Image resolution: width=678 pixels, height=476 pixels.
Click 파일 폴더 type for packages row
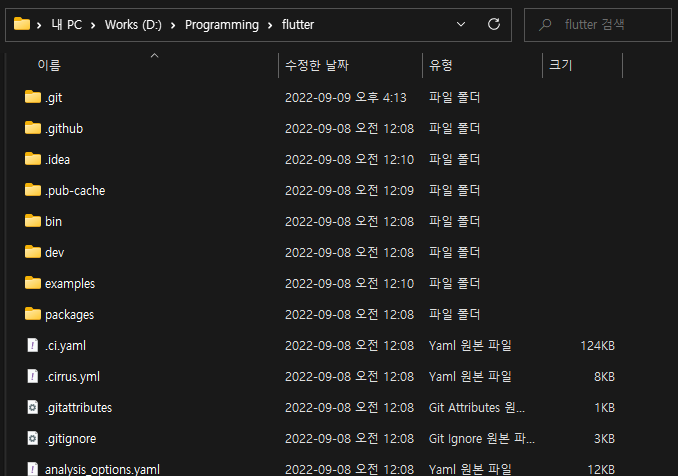[x=454, y=314]
